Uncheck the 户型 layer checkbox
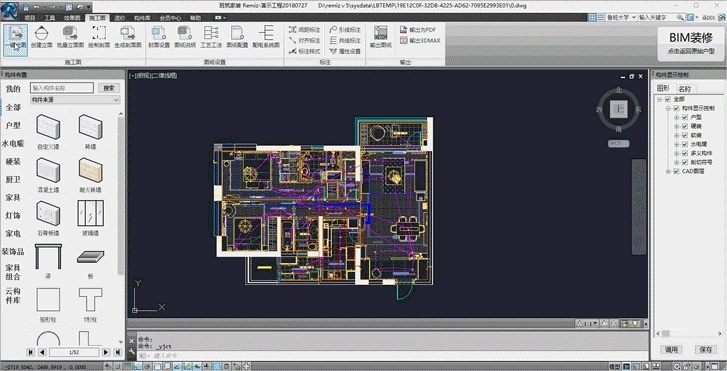The height and width of the screenshot is (371, 727). (685, 117)
